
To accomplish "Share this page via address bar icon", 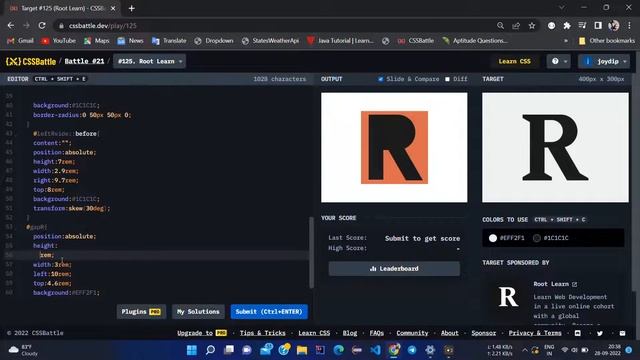I will (x=516, y=26).
